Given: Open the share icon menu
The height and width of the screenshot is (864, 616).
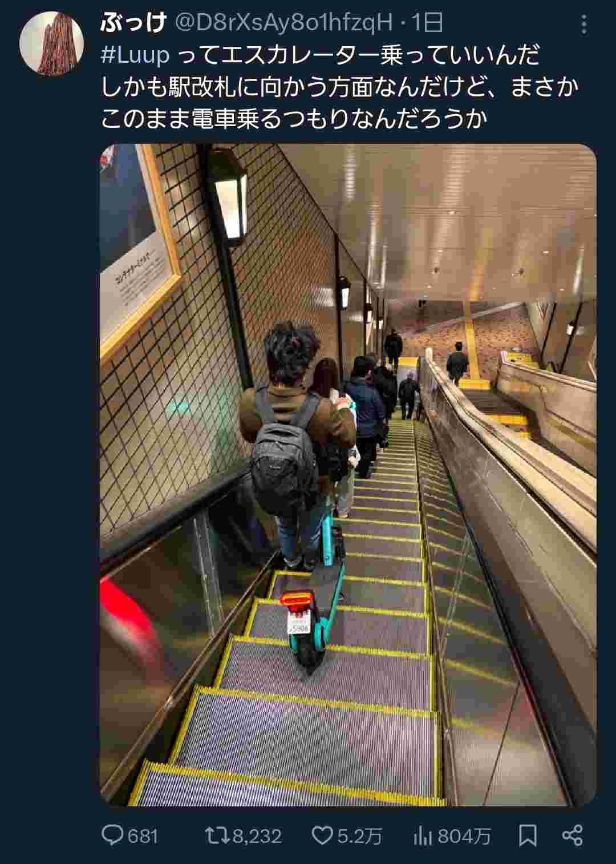Looking at the screenshot, I should pyautogui.click(x=572, y=835).
